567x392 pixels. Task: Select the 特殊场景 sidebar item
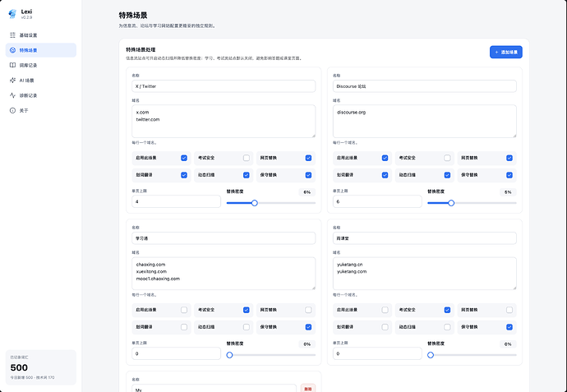41,50
